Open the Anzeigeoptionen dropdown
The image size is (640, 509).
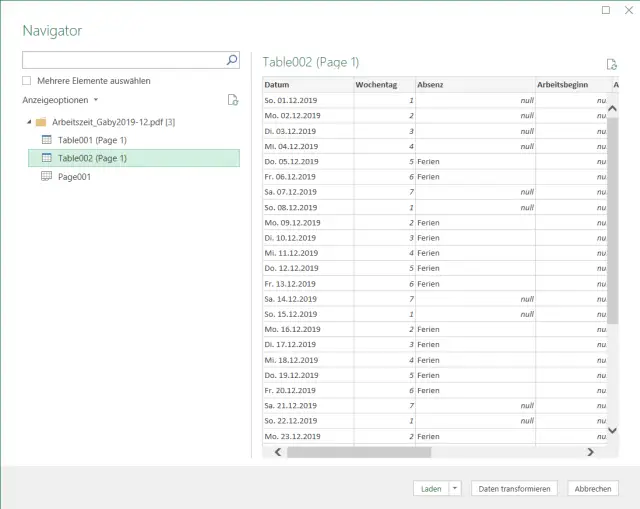[60, 100]
